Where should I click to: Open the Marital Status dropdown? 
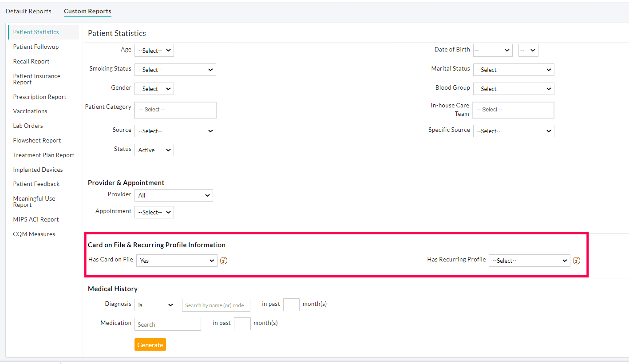pyautogui.click(x=513, y=69)
